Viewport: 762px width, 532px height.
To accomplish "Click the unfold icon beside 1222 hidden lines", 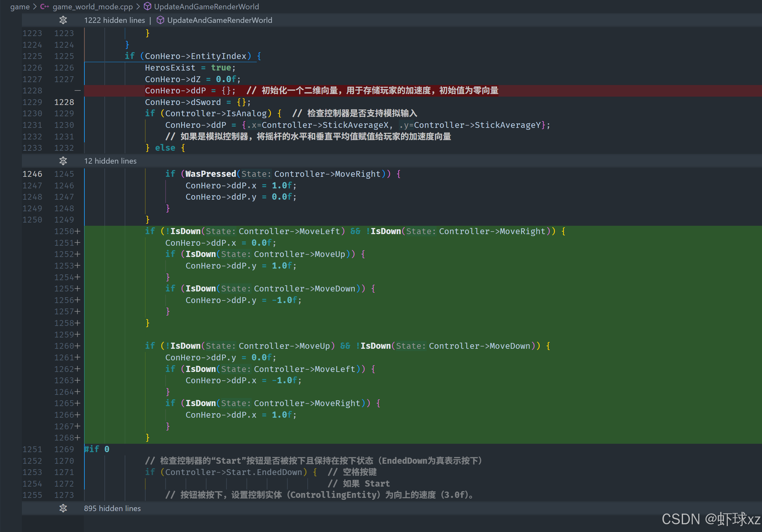I will (63, 20).
